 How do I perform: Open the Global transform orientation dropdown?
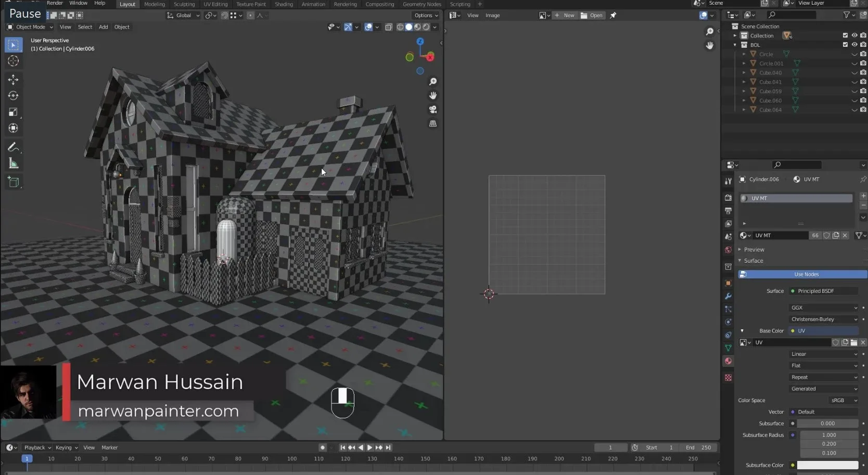point(183,16)
